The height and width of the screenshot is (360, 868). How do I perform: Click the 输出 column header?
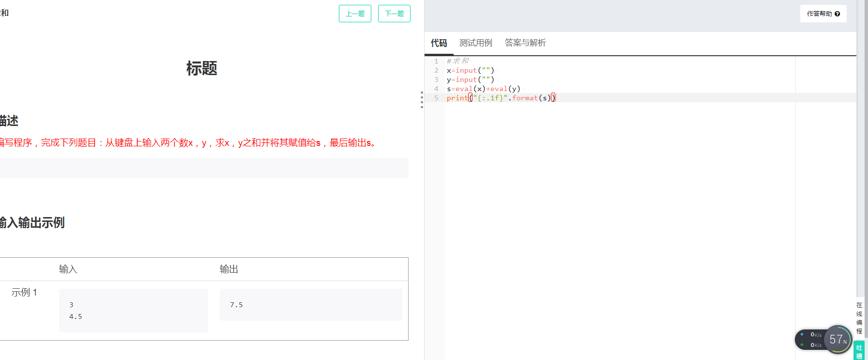pyautogui.click(x=229, y=269)
